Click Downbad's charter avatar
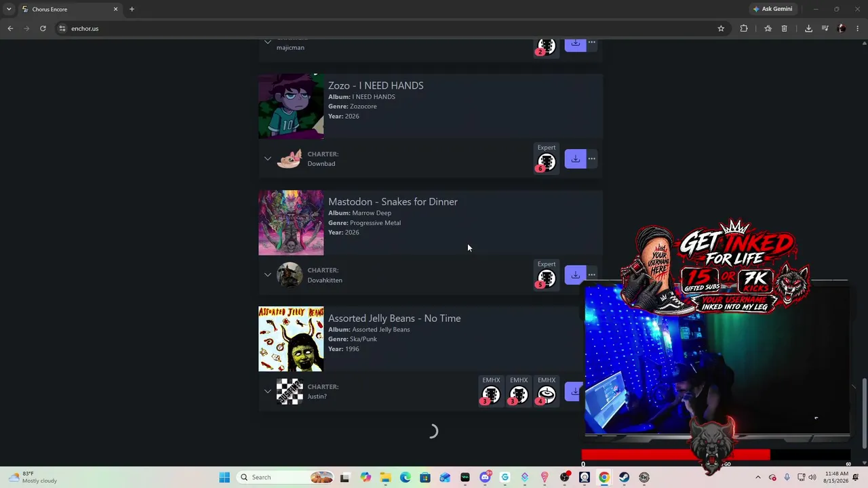The width and height of the screenshot is (868, 488). point(290,159)
